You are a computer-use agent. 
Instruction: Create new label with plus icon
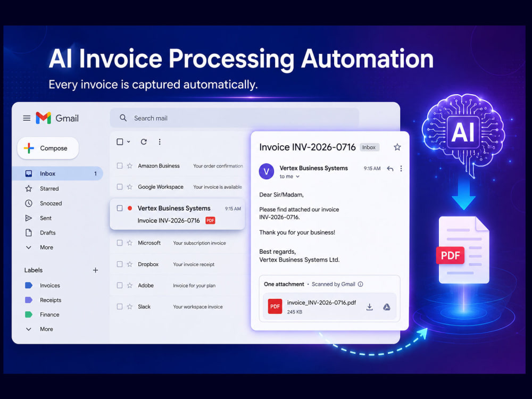click(95, 270)
